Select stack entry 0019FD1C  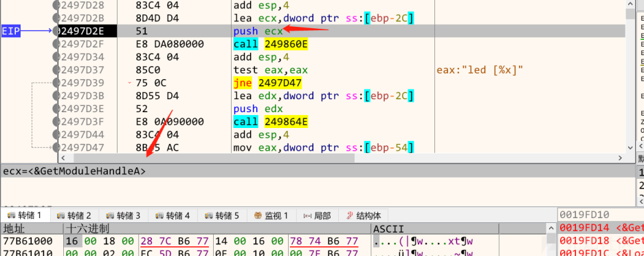pos(601,253)
